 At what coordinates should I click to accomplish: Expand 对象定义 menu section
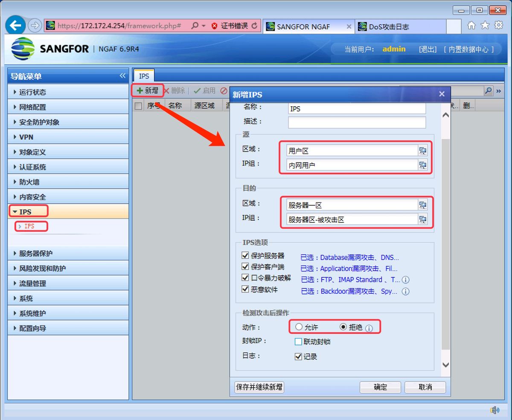68,152
